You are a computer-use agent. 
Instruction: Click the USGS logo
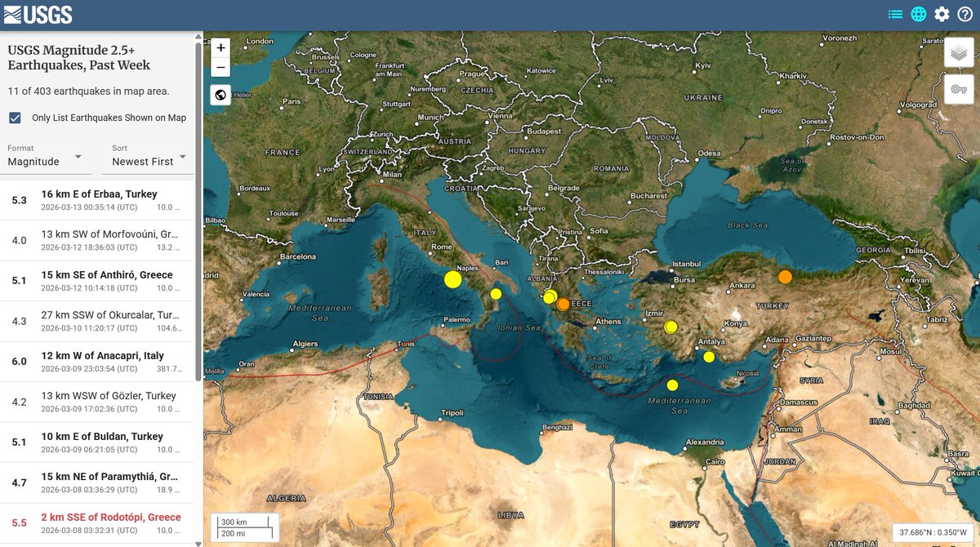(38, 14)
